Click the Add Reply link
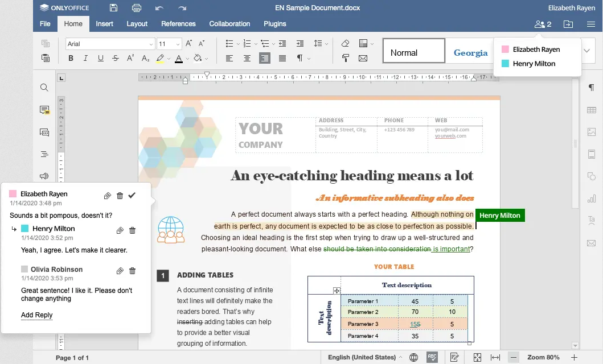603x364 pixels. tap(36, 315)
